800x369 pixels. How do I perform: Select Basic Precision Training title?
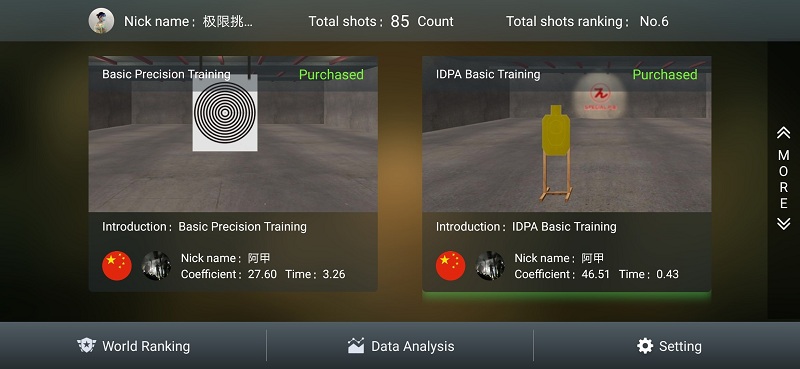166,75
